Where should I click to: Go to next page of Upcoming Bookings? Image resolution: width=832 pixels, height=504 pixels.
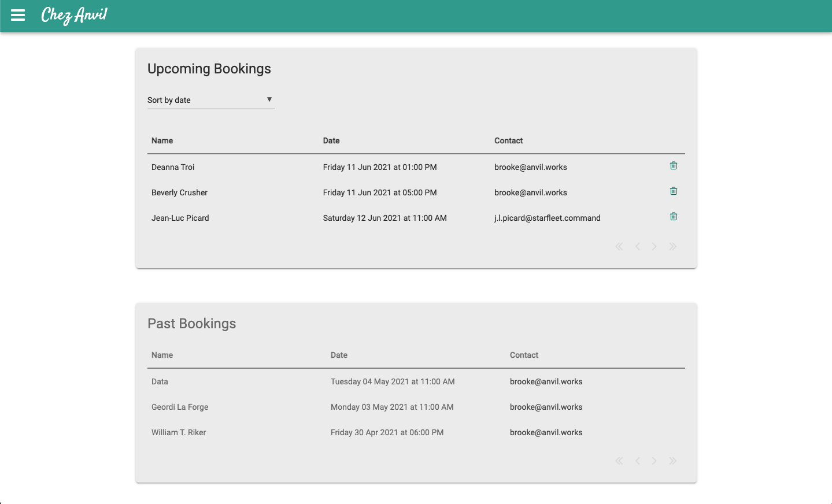click(654, 247)
